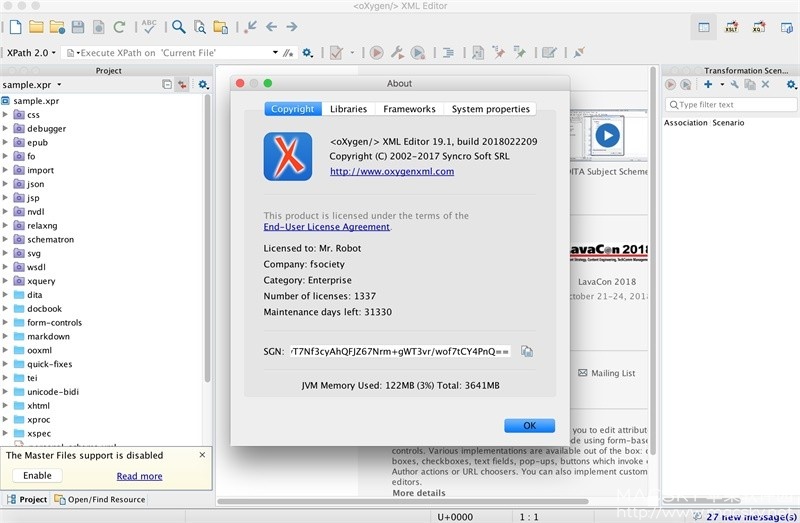
Task: Click the Project tree vertical scrollbar
Action: 207,237
